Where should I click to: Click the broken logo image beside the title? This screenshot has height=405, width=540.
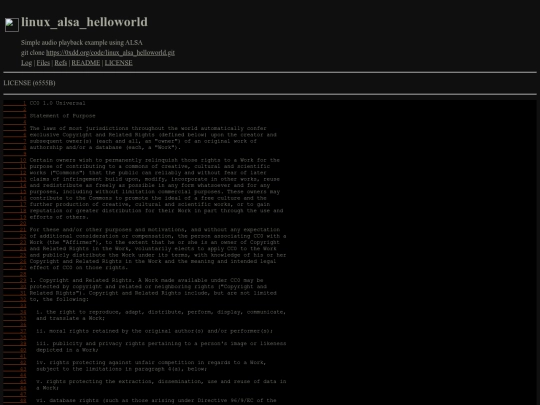tap(12, 25)
